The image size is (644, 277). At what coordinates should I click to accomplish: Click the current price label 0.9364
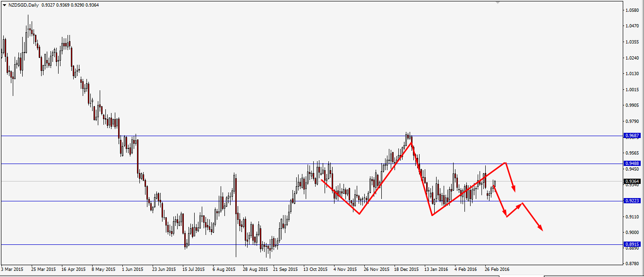coord(632,181)
